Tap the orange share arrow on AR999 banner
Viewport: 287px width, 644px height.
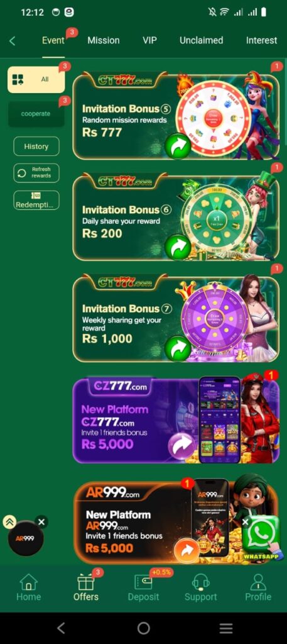point(187,551)
